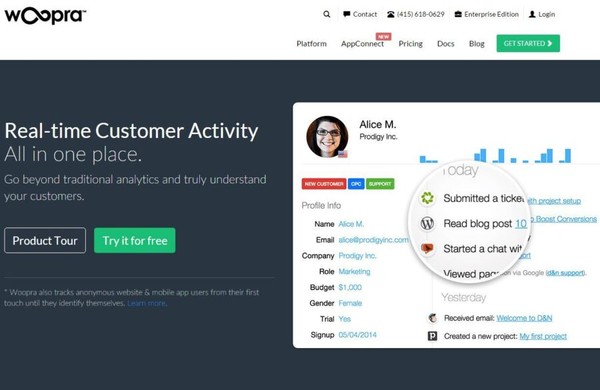Follow the Learn more link

(x=147, y=303)
